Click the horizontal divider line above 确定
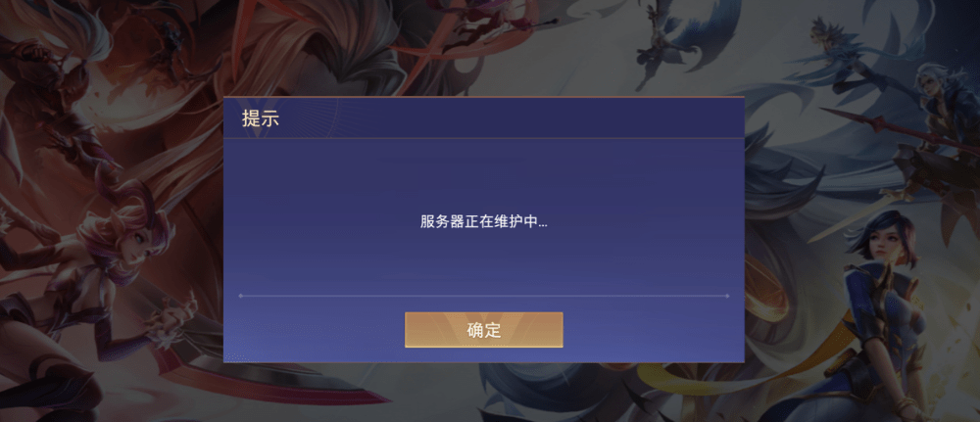This screenshot has height=422, width=980. tap(484, 296)
